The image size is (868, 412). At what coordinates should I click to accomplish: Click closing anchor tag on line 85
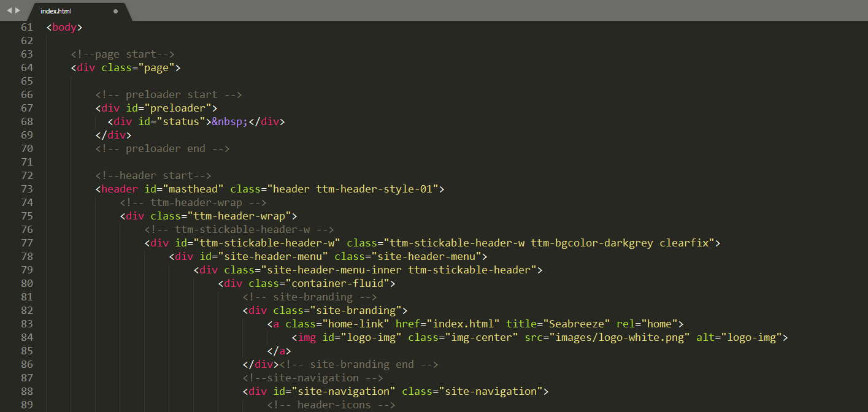[279, 351]
